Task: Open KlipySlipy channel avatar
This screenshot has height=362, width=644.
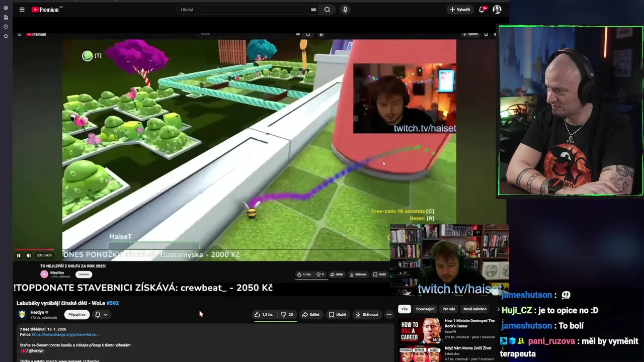Action: 44,274
